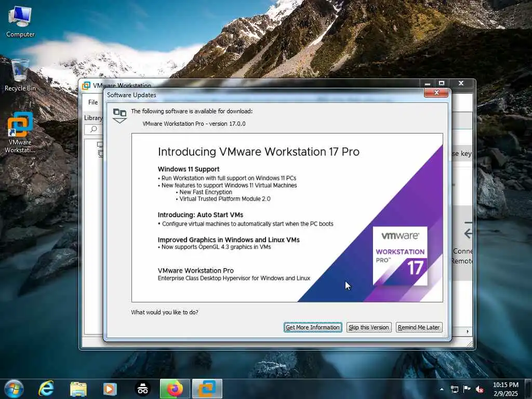Close the VMware Workstation main window

461,83
